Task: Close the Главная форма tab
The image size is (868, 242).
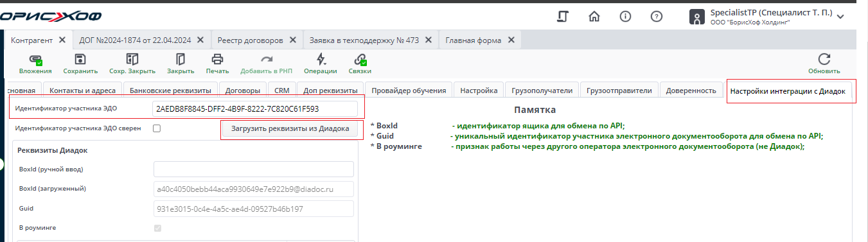Action: (x=511, y=40)
